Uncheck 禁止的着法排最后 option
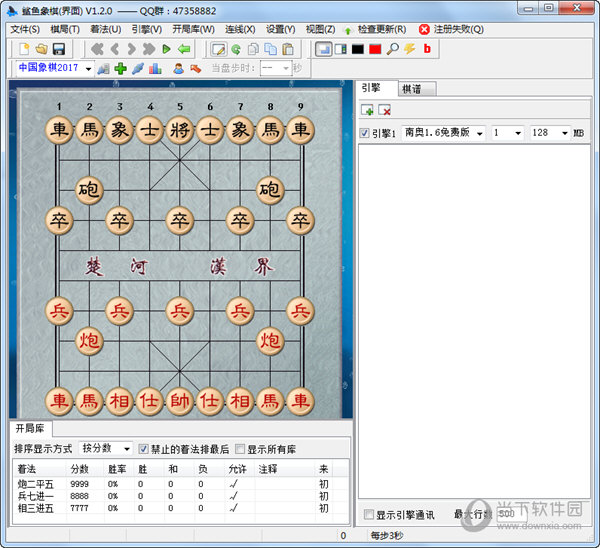The image size is (600, 548). click(143, 449)
